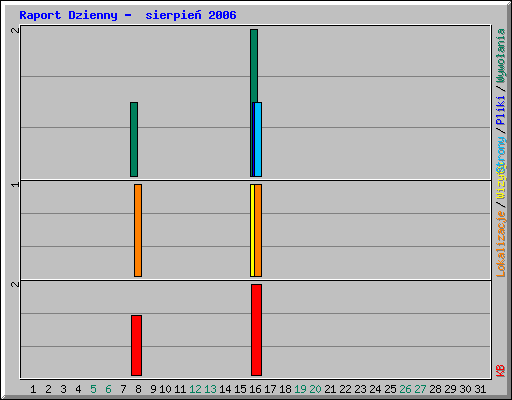Select day 16 on the x-axis
The width and height of the screenshot is (512, 400).
pos(255,389)
